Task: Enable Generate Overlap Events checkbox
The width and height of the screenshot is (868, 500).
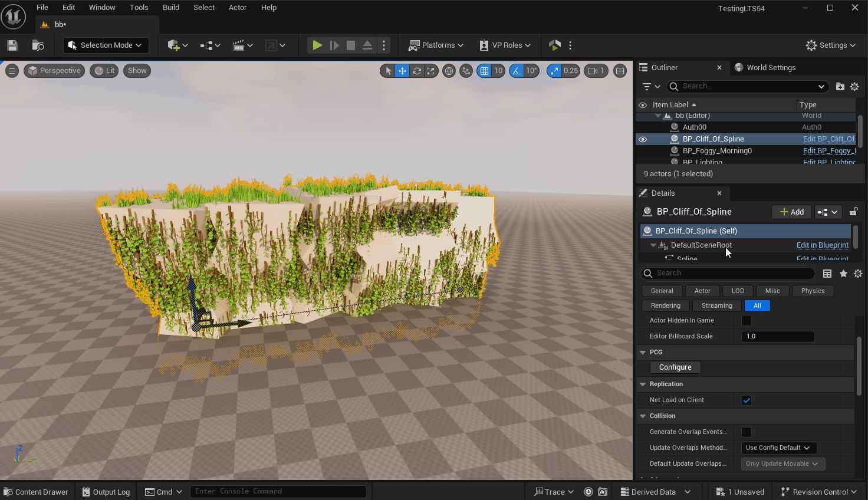Action: [x=747, y=432]
